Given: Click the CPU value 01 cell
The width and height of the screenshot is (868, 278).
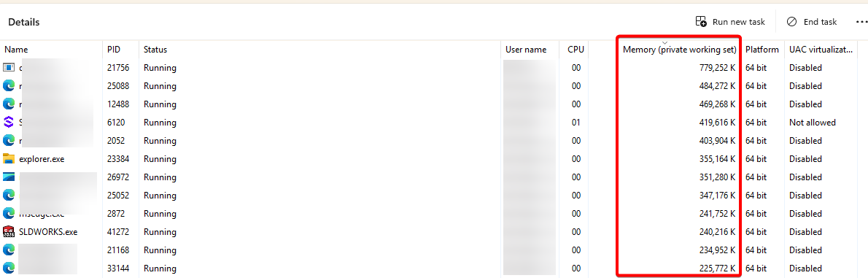Looking at the screenshot, I should click(x=576, y=123).
